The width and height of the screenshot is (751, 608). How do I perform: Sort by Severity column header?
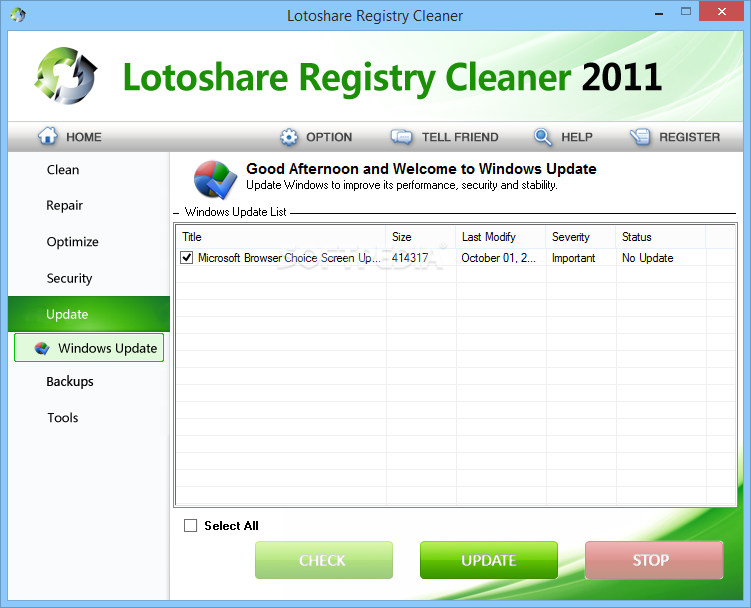click(580, 237)
